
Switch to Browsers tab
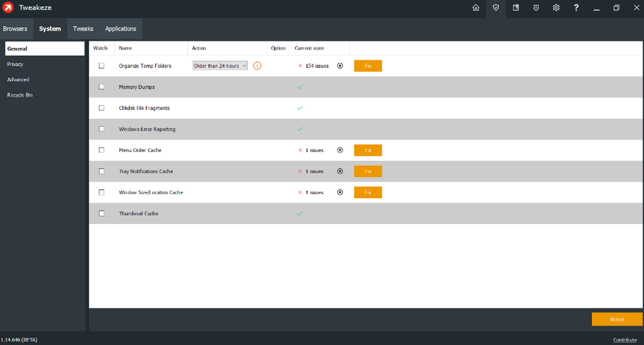(15, 29)
